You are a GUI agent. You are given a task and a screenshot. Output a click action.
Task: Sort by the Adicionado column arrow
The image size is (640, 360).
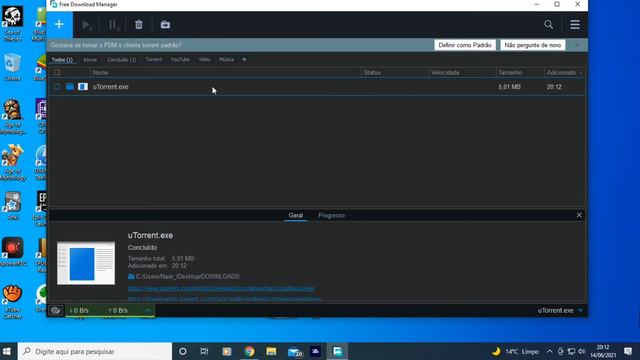pos(581,73)
